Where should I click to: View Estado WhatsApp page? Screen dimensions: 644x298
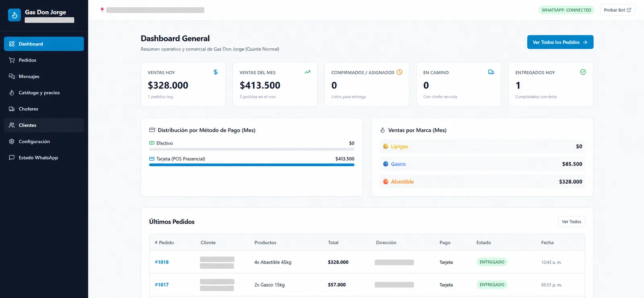(x=44, y=157)
